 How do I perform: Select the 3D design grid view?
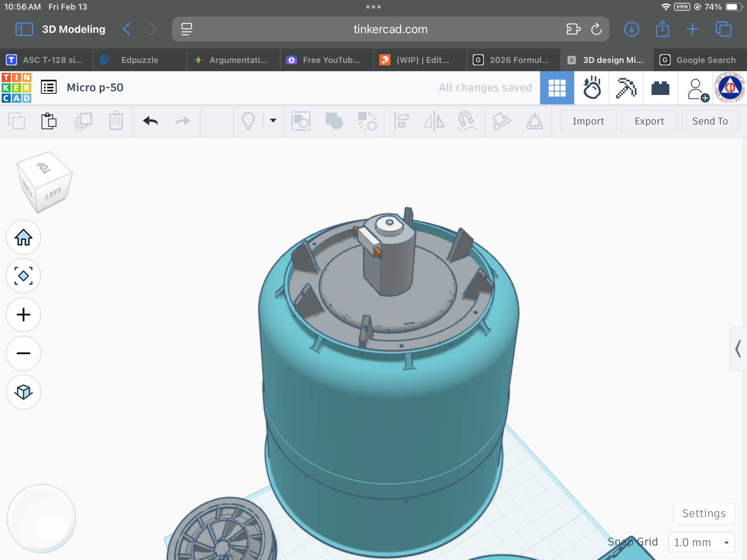557,88
